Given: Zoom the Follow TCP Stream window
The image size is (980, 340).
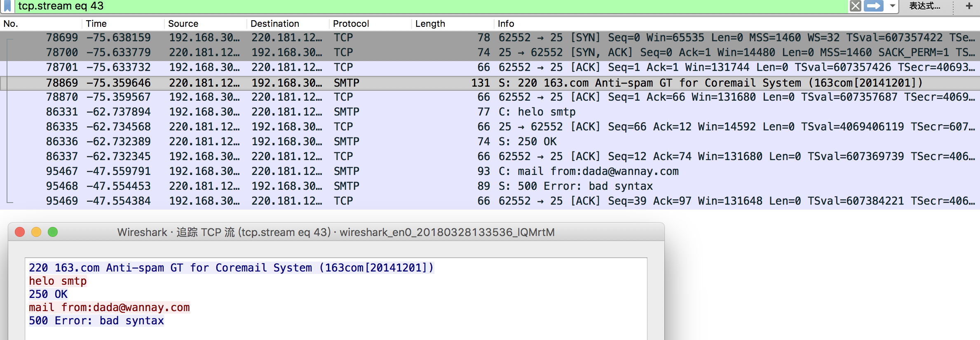Looking at the screenshot, I should coord(53,232).
